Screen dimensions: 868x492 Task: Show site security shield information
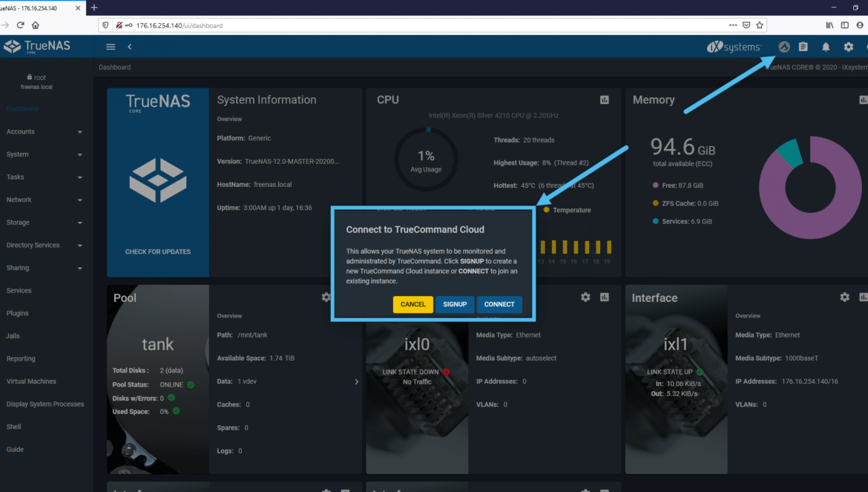[106, 25]
